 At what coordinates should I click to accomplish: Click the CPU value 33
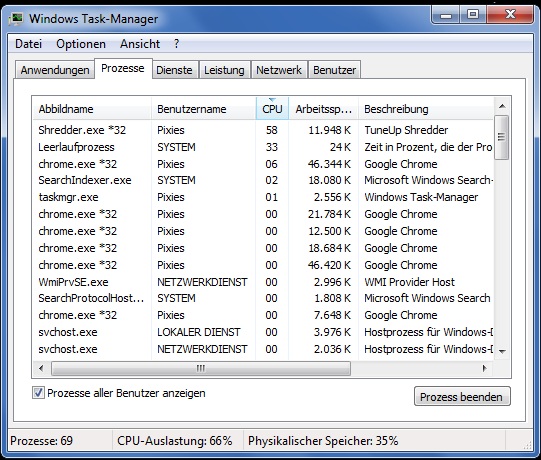tap(272, 147)
